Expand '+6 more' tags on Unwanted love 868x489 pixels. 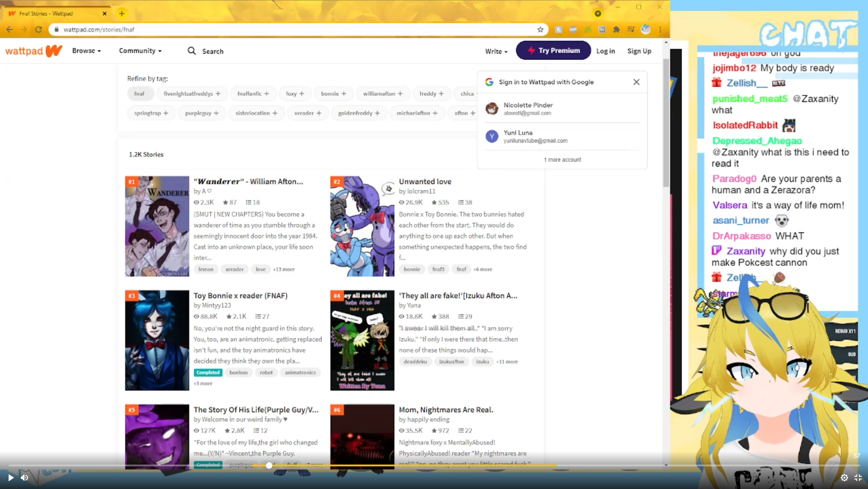point(483,269)
